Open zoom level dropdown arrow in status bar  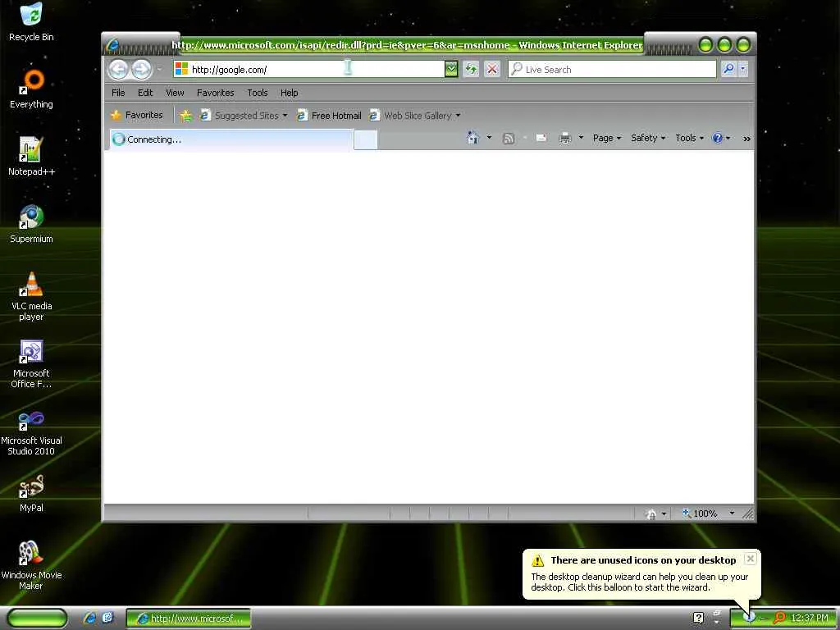(x=732, y=514)
